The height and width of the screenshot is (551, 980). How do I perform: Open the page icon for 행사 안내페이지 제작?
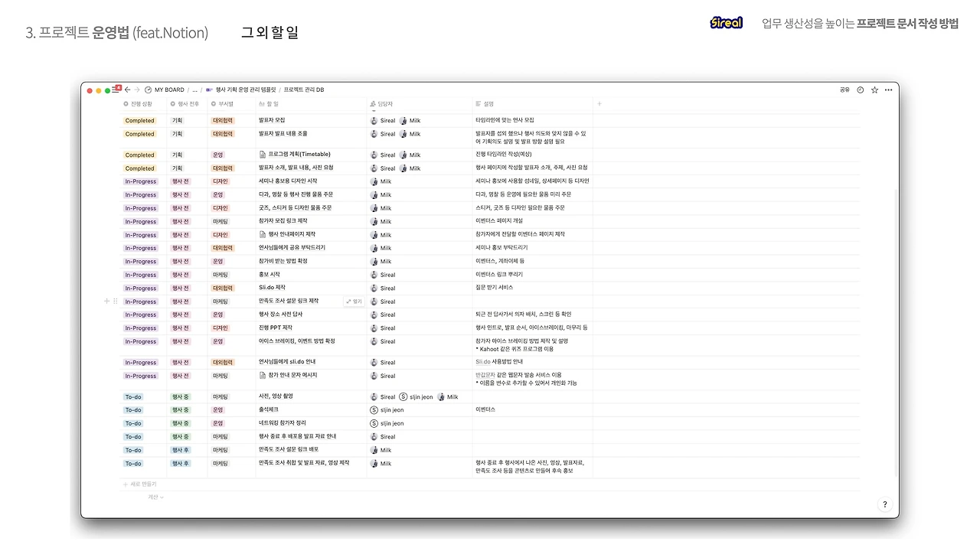263,234
